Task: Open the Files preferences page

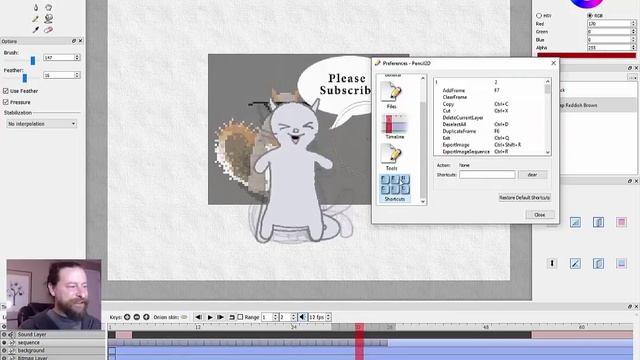Action: pyautogui.click(x=391, y=95)
